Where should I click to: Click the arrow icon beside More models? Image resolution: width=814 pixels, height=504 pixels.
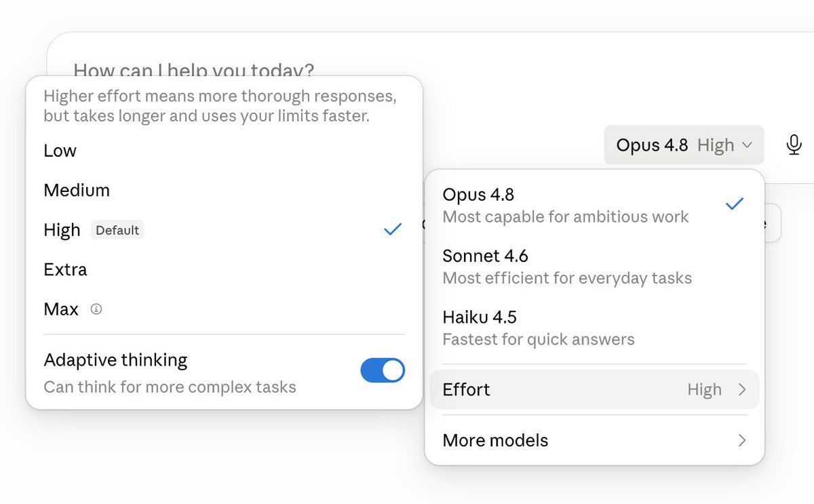pos(741,440)
